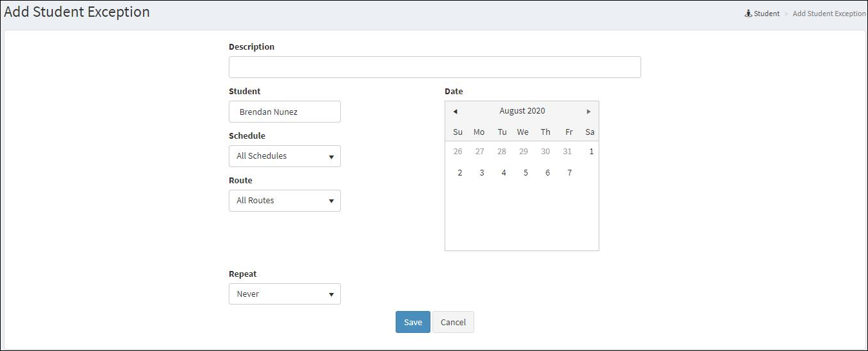
Task: Click the Student name field
Action: pyautogui.click(x=285, y=112)
